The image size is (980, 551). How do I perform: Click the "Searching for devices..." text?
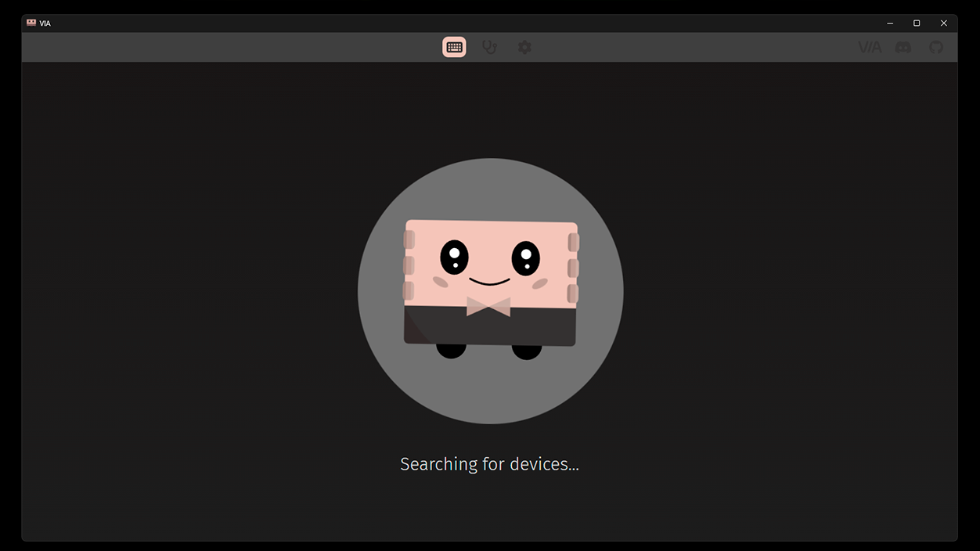(x=490, y=464)
